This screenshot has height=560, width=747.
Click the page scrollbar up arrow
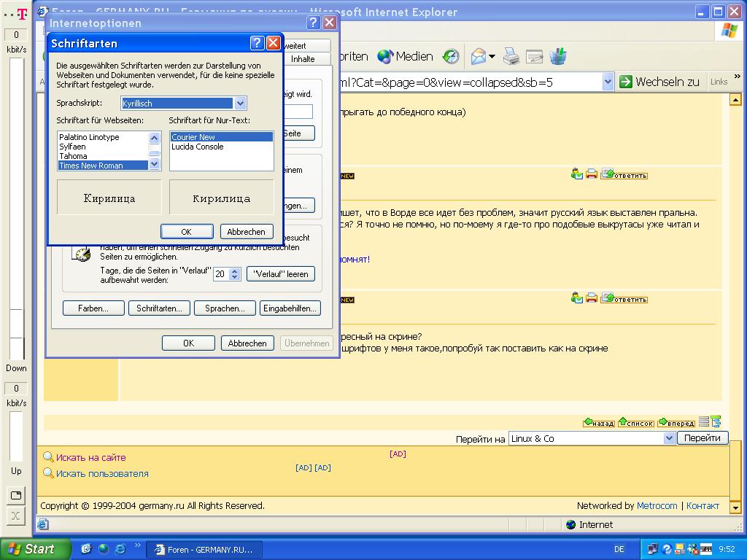pos(735,100)
